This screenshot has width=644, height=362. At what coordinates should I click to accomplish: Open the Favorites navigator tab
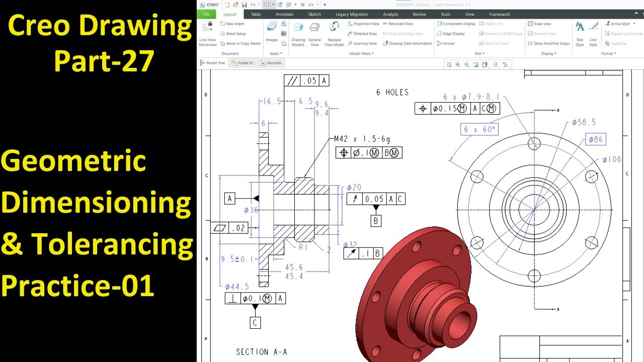pyautogui.click(x=271, y=63)
